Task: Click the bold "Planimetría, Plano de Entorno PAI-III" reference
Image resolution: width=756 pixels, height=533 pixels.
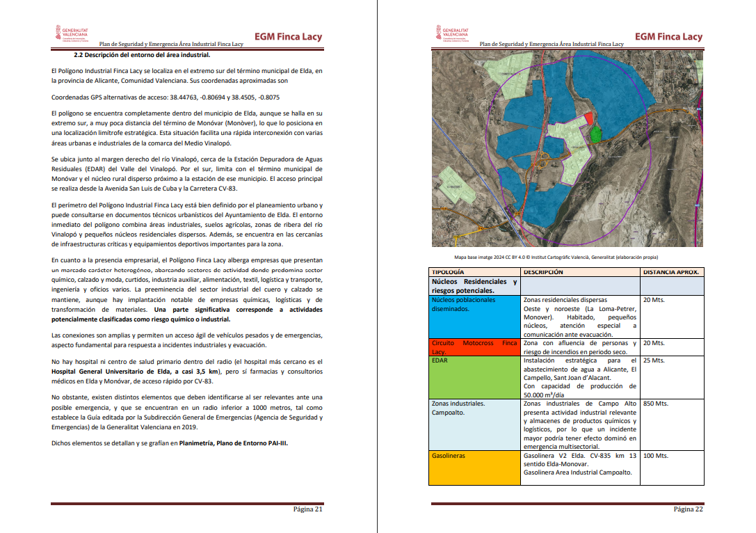Action: 232,443
